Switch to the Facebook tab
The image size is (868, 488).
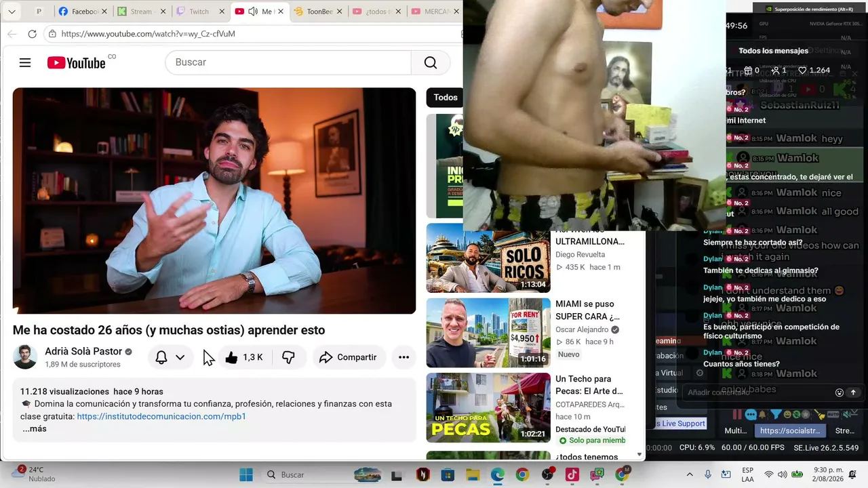pyautogui.click(x=79, y=12)
